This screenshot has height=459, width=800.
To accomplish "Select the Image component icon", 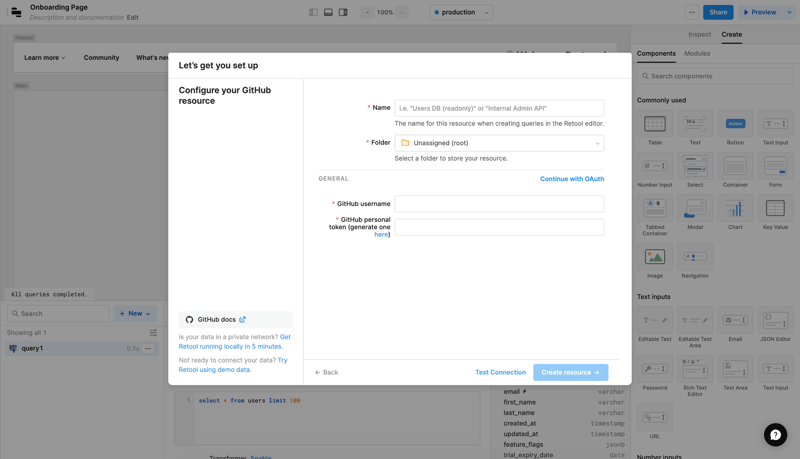I will (655, 257).
